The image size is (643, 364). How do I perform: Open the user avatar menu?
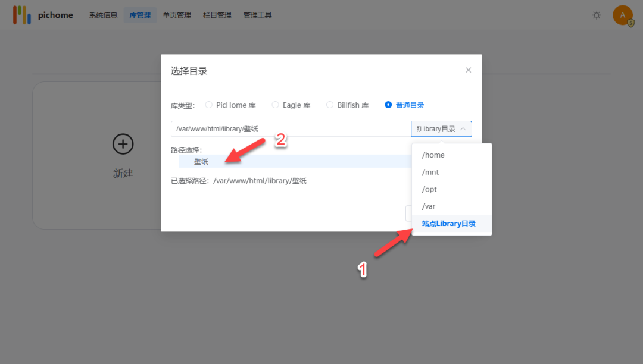(622, 15)
